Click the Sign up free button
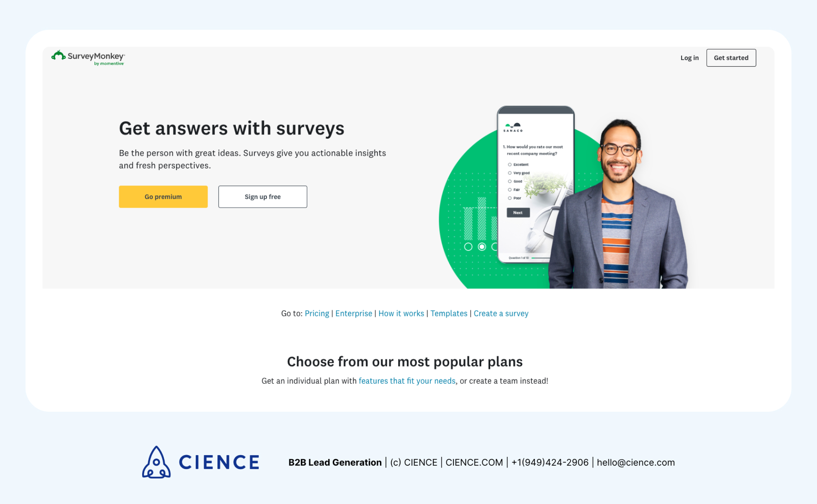 [261, 196]
